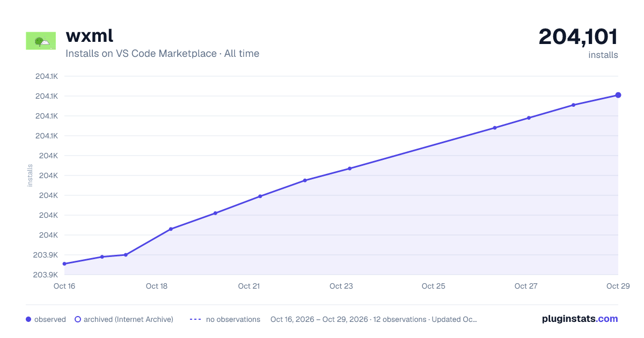
Task: Open the pluginstats.com link
Action: 580,319
